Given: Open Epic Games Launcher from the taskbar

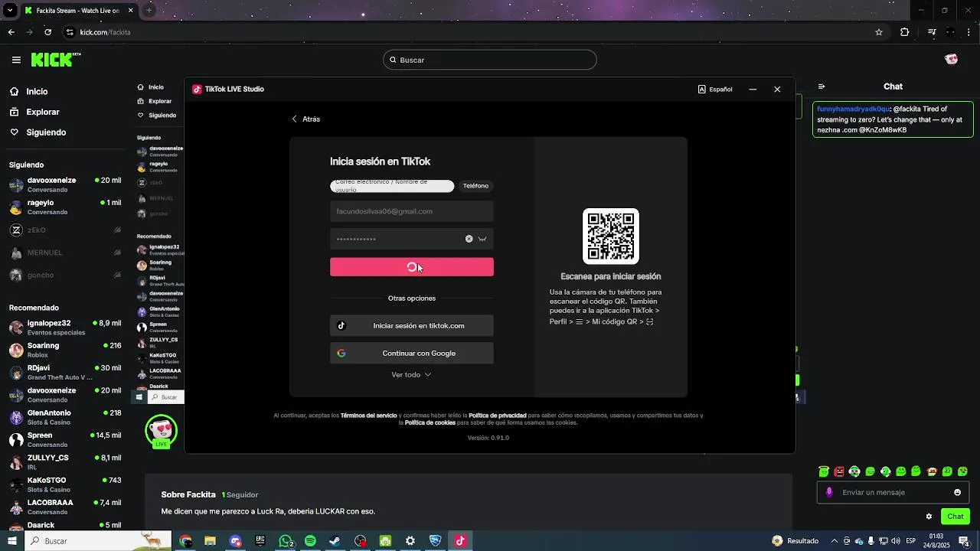Looking at the screenshot, I should (260, 541).
